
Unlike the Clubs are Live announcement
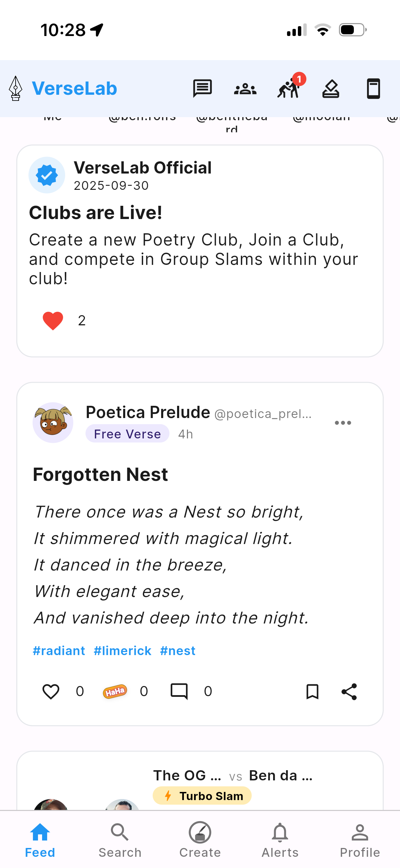point(52,320)
